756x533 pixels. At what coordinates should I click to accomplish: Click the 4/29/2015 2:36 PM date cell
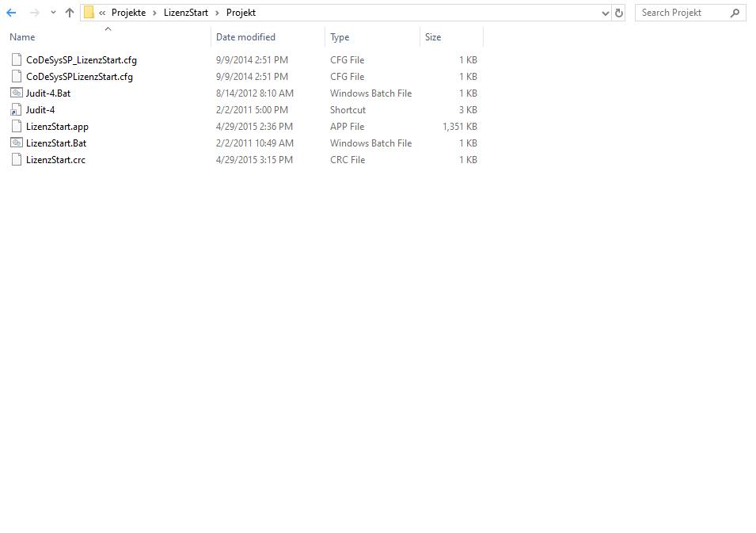tap(255, 127)
